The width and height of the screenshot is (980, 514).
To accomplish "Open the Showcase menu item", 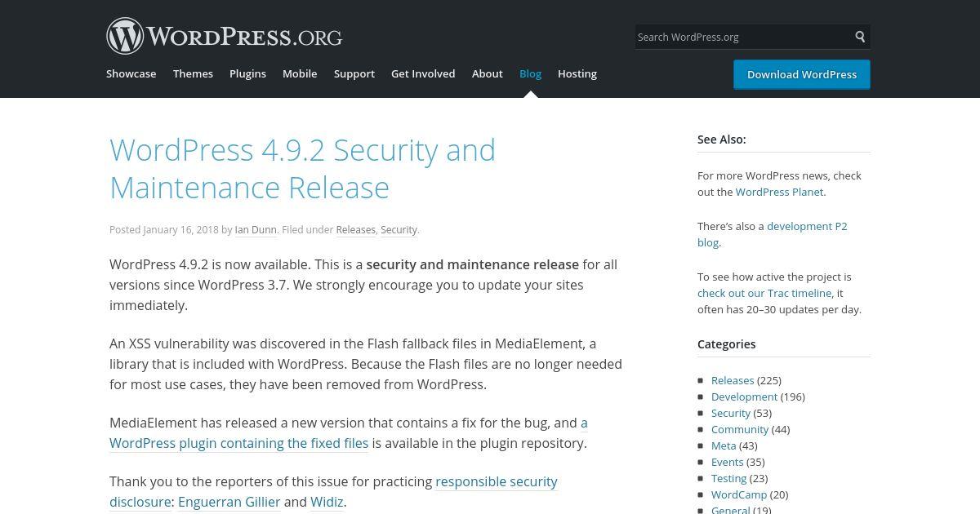I will click(131, 73).
